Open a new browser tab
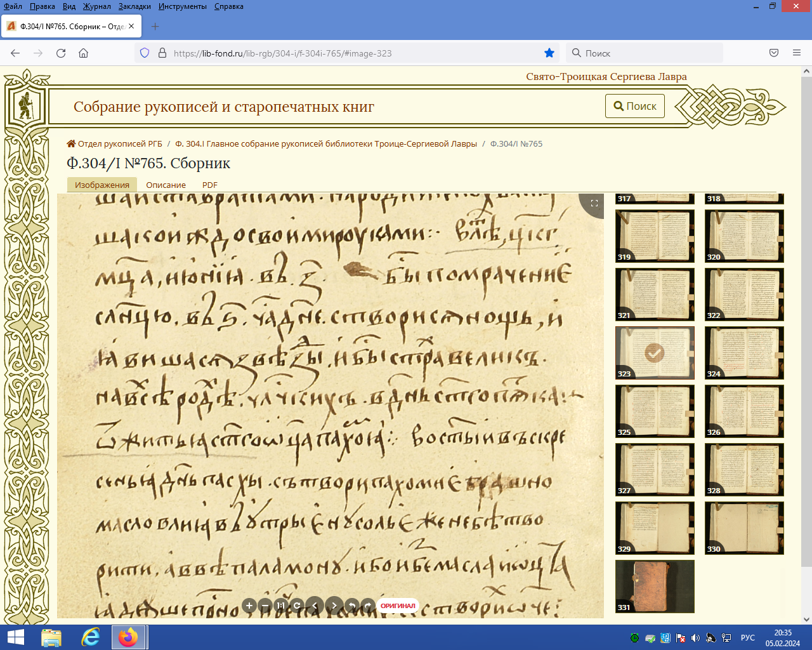 155,26
